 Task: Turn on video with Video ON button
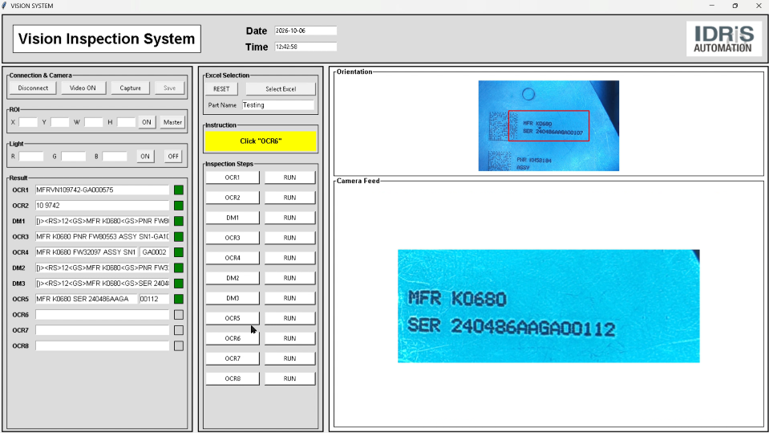pyautogui.click(x=82, y=88)
